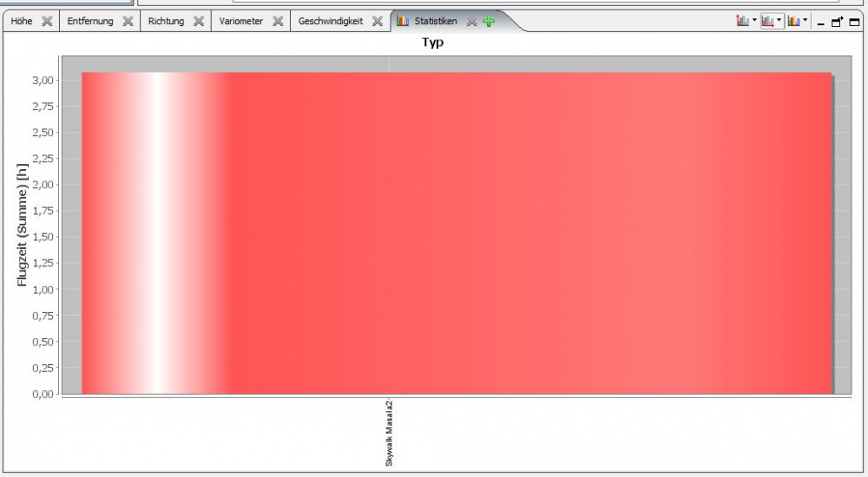
Task: Add a new chart tab with green plus
Action: (x=488, y=21)
